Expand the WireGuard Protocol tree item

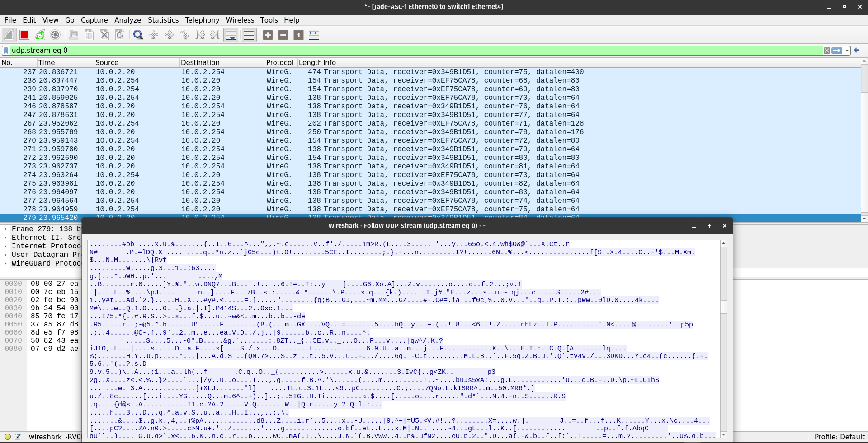[5, 263]
